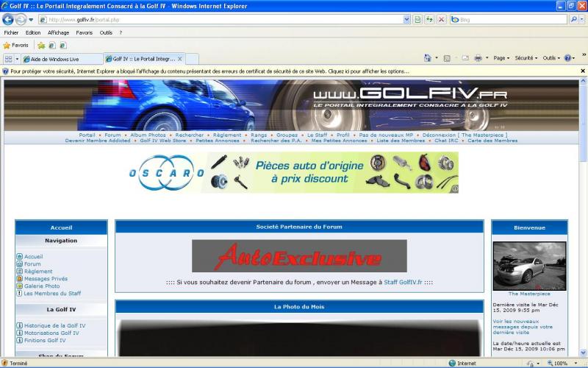The height and width of the screenshot is (368, 588).
Task: Click the Oscaro advertisement banner
Action: point(293,172)
